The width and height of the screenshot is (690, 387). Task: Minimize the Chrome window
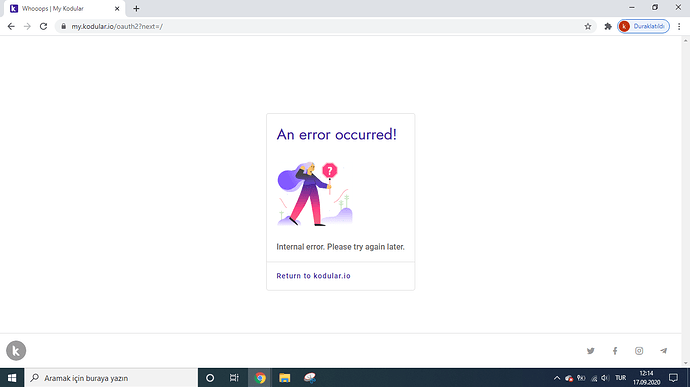[x=632, y=7]
